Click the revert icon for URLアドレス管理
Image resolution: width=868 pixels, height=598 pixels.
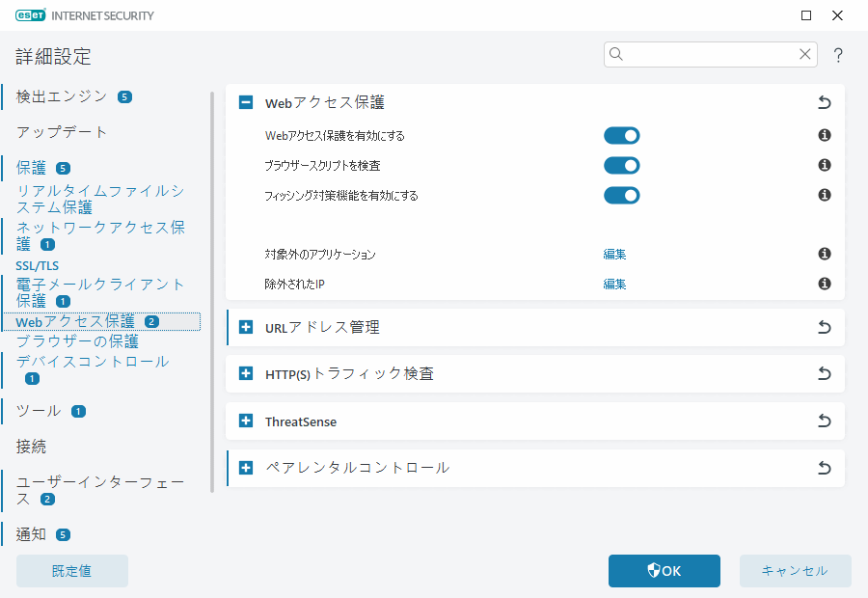[x=824, y=327]
